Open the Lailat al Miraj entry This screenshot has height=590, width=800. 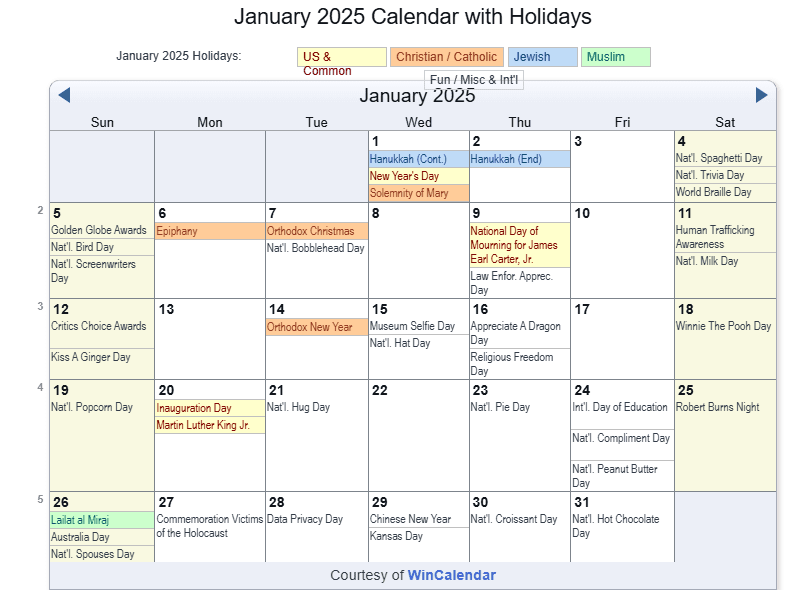(80, 520)
